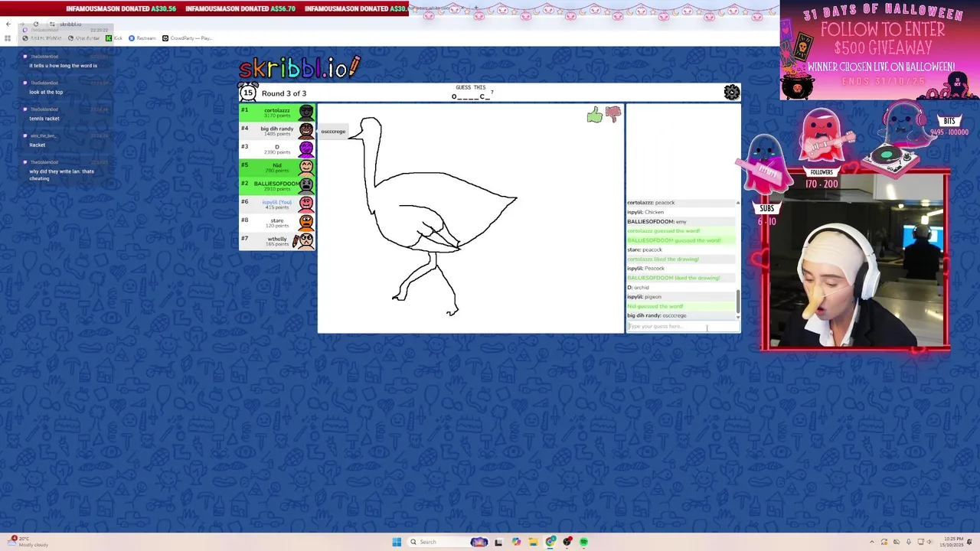This screenshot has width=980, height=551.
Task: Select big dih randy avatar
Action: [x=305, y=131]
